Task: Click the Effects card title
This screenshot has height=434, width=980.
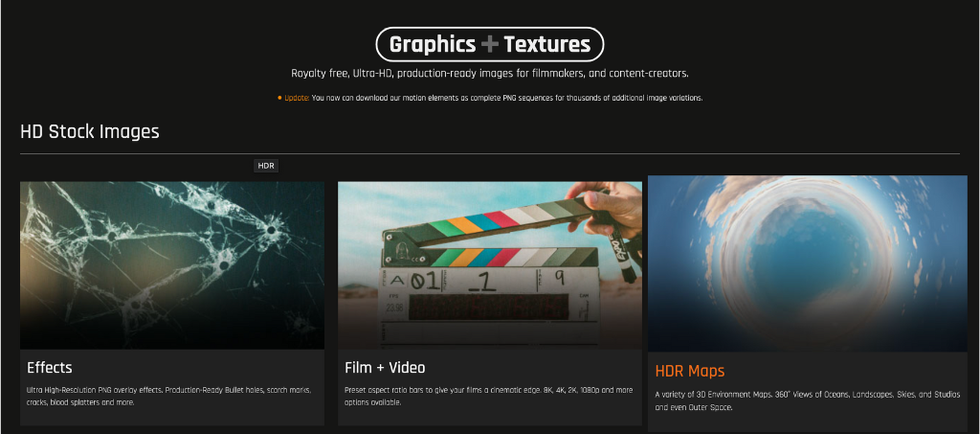Action: 50,367
